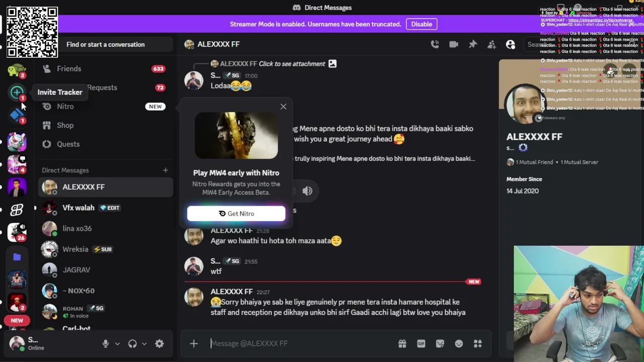Disable Streamer Mode
This screenshot has height=362, width=644.
(422, 24)
